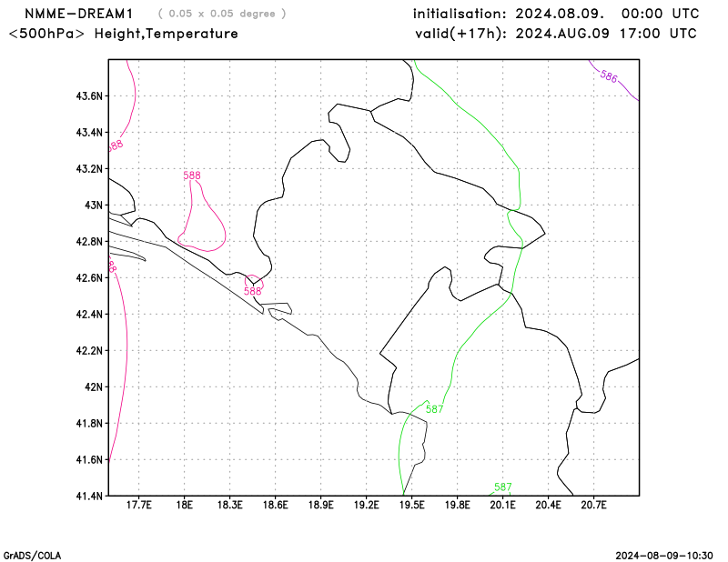Click the 41.6N latitude label

click(x=89, y=459)
